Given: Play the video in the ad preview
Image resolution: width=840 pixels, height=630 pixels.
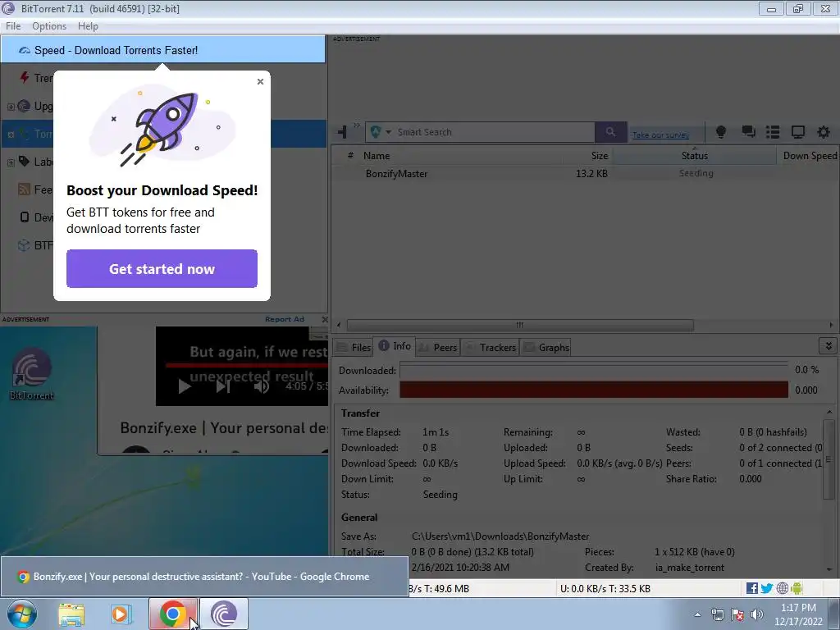Looking at the screenshot, I should point(185,386).
